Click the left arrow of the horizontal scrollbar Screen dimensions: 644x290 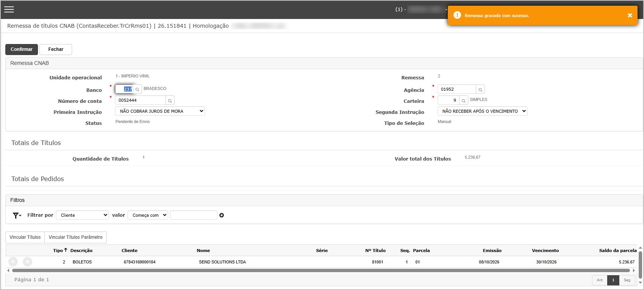pos(8,271)
